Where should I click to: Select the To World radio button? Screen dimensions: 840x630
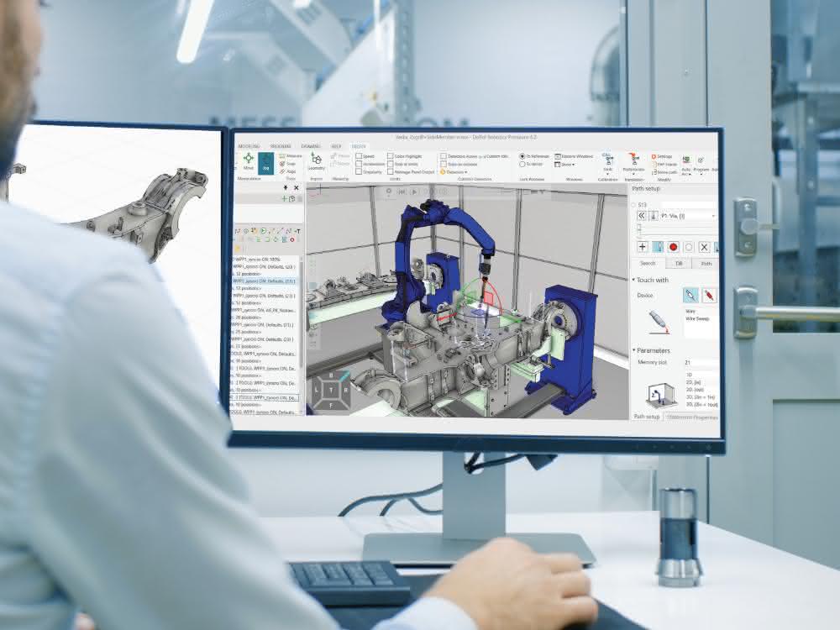(x=522, y=164)
